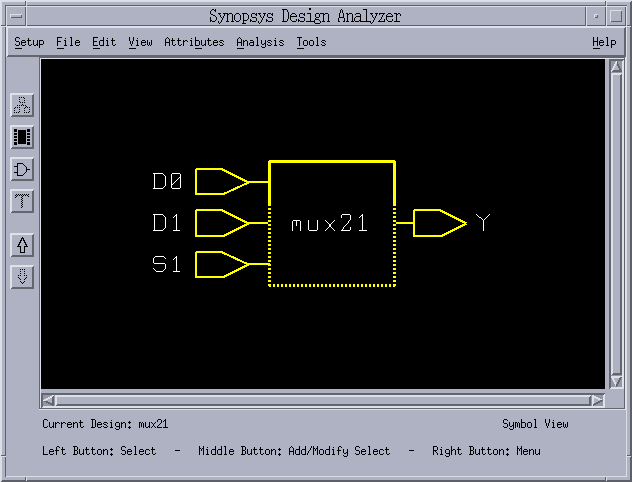Click the 'Current Design: mux21' status text
Image resolution: width=632 pixels, height=482 pixels.
click(105, 424)
